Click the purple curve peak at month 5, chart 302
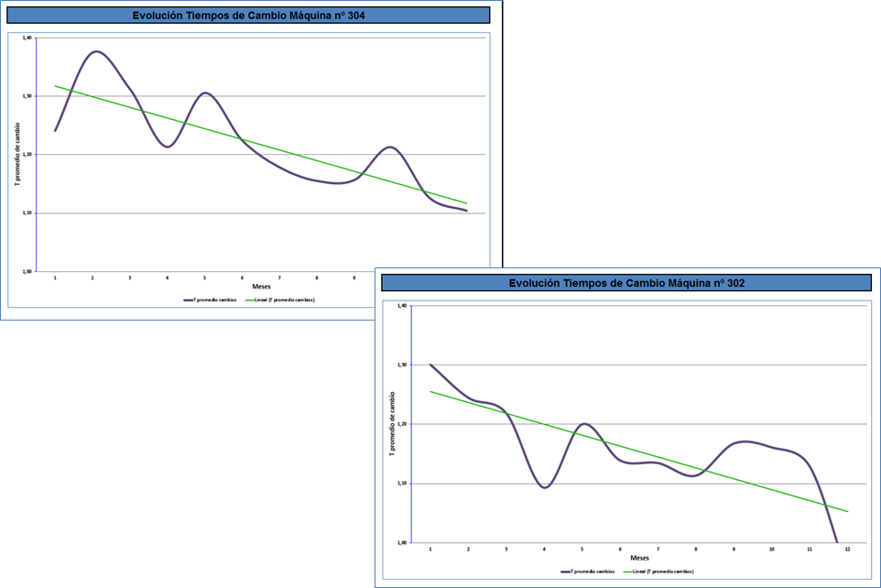The width and height of the screenshot is (881, 588). click(583, 424)
